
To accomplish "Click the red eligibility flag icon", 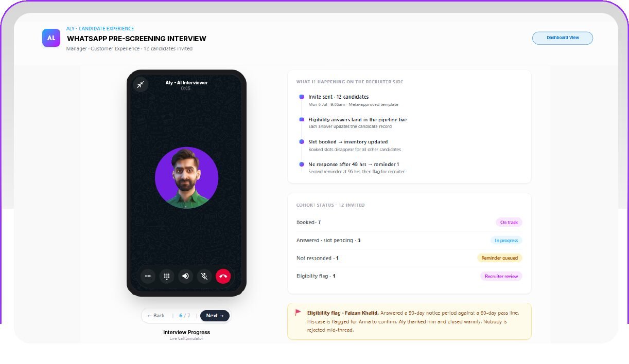I will pos(298,313).
